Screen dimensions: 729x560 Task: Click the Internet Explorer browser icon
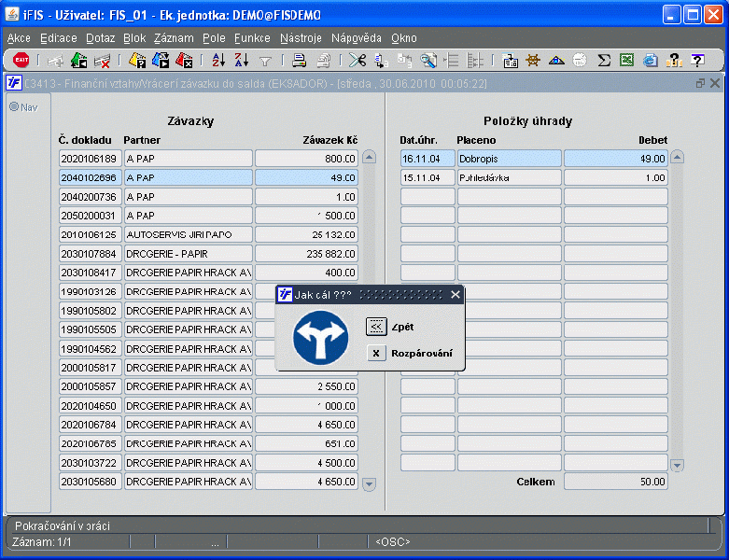point(651,61)
